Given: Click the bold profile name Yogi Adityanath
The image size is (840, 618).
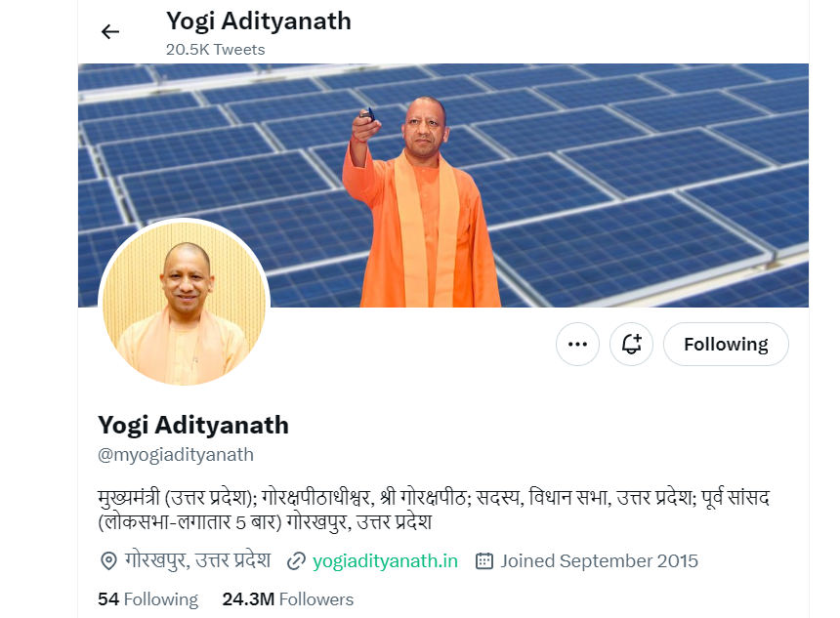Looking at the screenshot, I should (x=193, y=426).
